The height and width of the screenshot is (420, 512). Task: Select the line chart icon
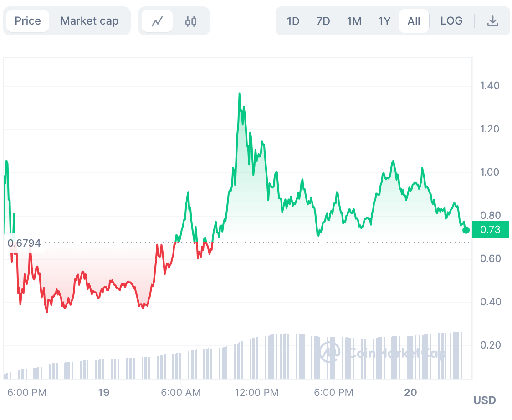(x=157, y=21)
